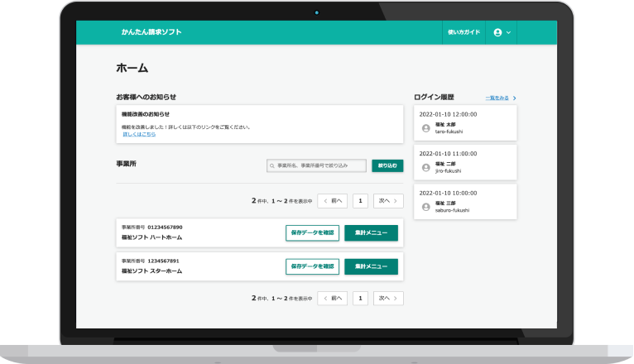Go to next page with bottom 次へ button
634x364 pixels.
tap(388, 298)
